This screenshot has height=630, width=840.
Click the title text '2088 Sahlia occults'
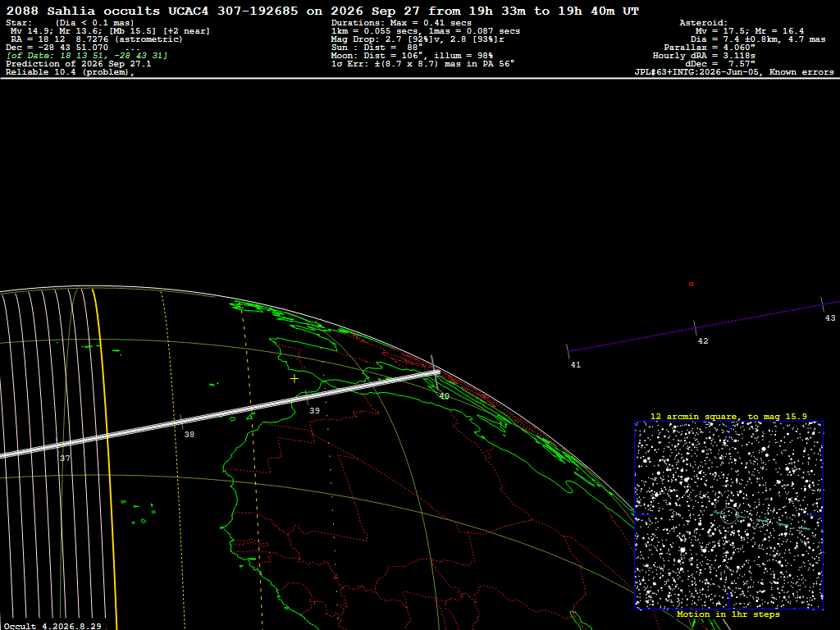[83, 11]
